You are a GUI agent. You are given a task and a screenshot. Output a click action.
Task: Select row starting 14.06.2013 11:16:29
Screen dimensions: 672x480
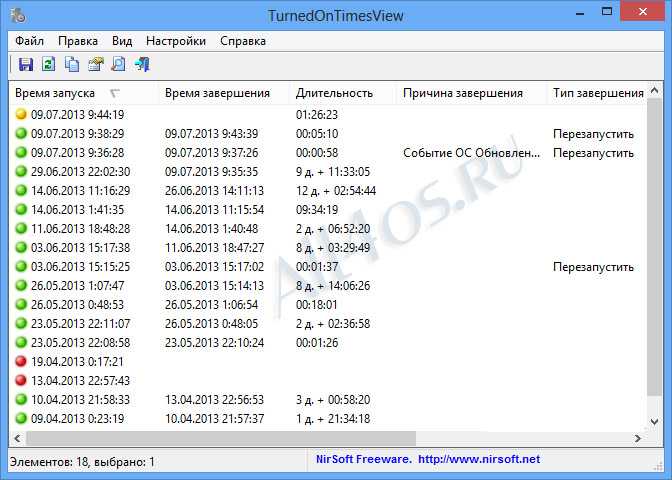pyautogui.click(x=328, y=190)
